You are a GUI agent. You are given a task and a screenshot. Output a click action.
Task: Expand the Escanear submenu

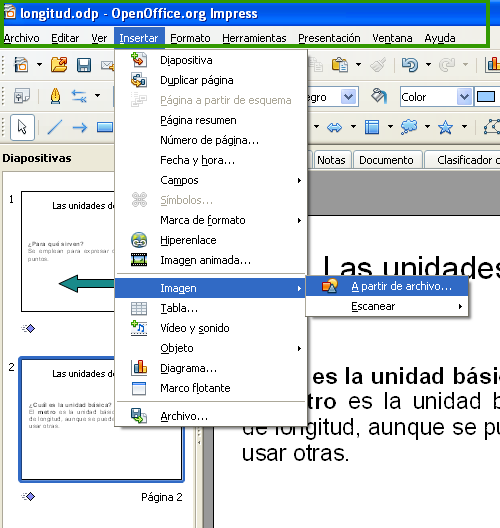tap(387, 306)
